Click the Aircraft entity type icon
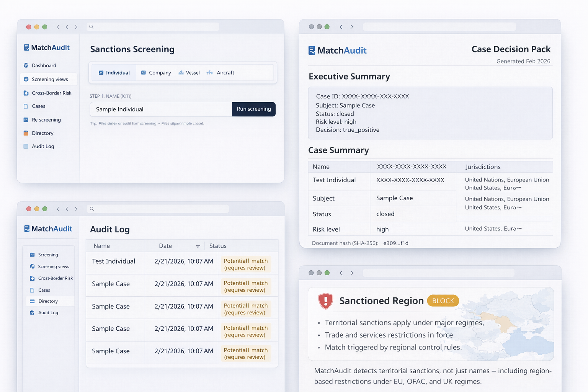The width and height of the screenshot is (588, 392). tap(210, 72)
